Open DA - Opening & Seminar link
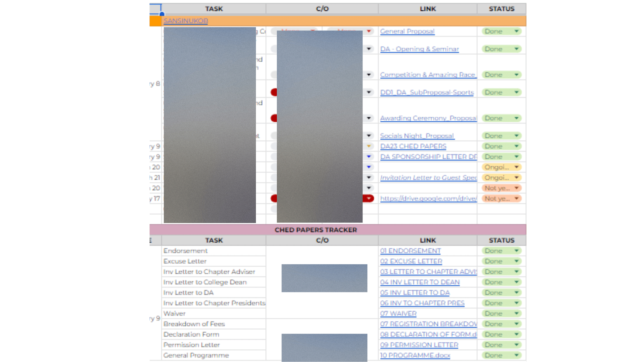 pos(419,49)
